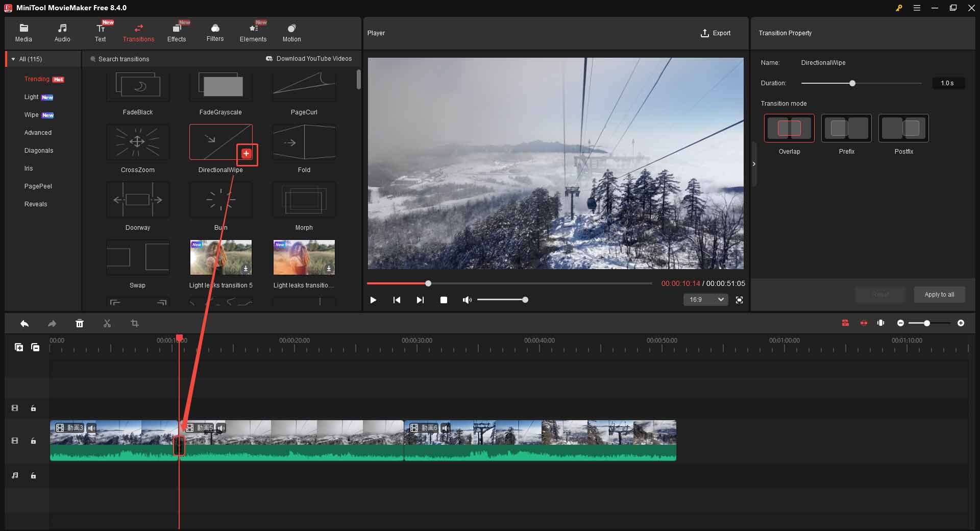Click the Undo arrow above the timeline
Image resolution: width=980 pixels, height=531 pixels.
tap(24, 323)
